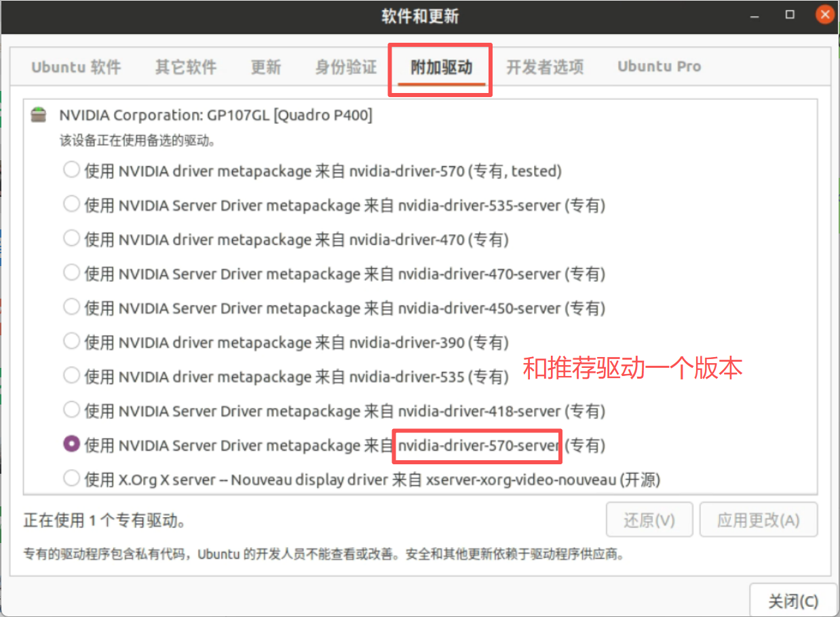Click the proprietary driver disclaimer text

tap(324, 555)
